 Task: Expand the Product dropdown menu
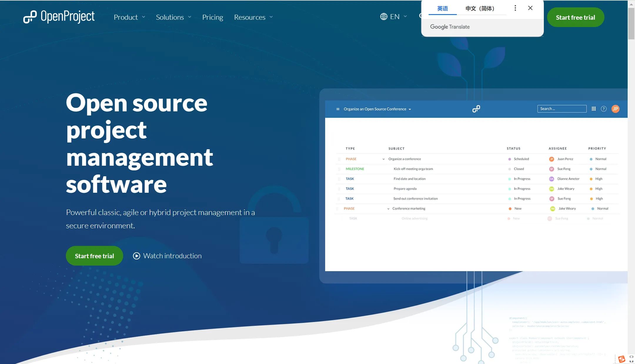pos(129,17)
